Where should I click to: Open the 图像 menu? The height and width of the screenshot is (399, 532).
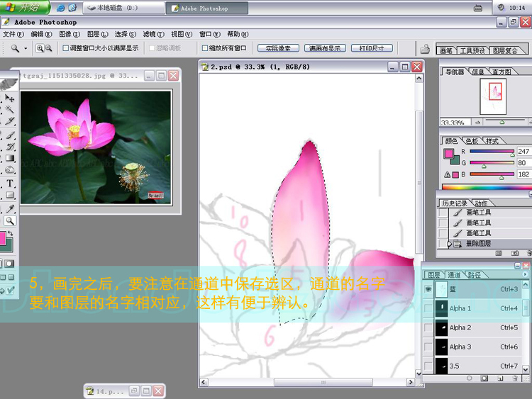(x=70, y=34)
